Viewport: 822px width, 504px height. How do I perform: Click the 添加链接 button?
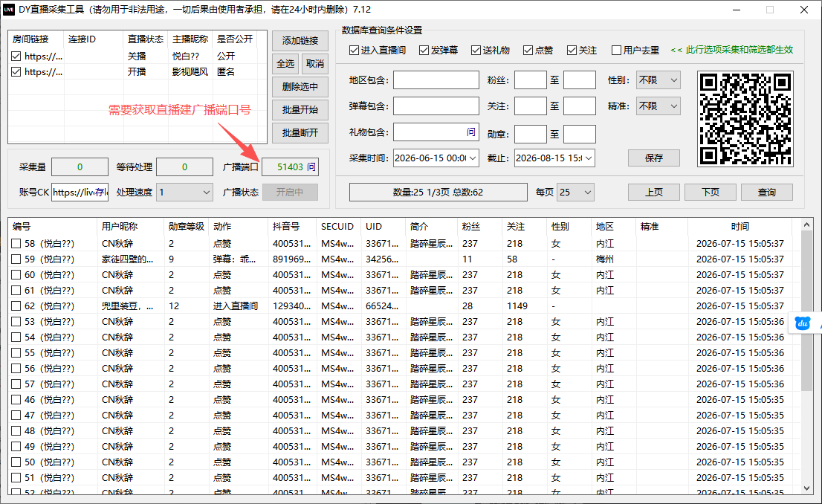(x=300, y=40)
